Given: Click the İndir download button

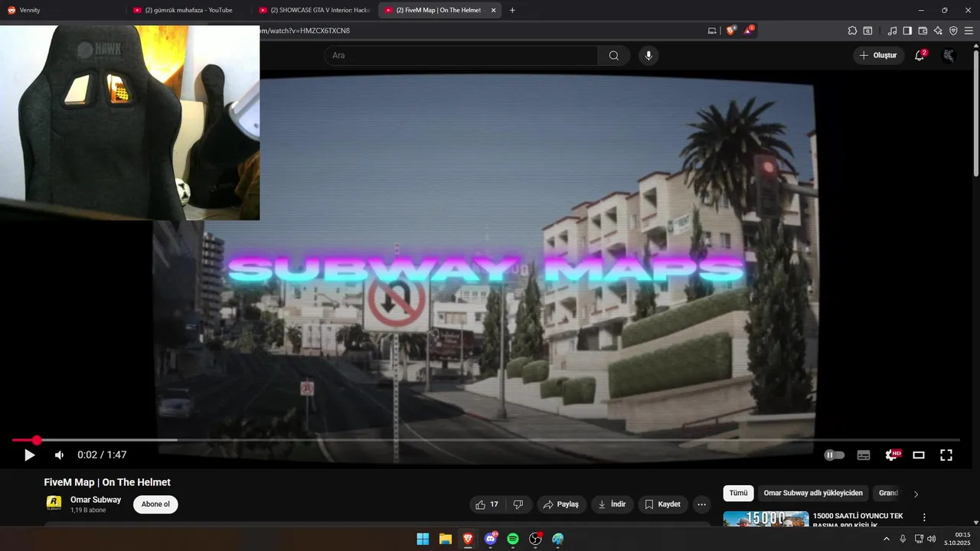Looking at the screenshot, I should click(612, 504).
